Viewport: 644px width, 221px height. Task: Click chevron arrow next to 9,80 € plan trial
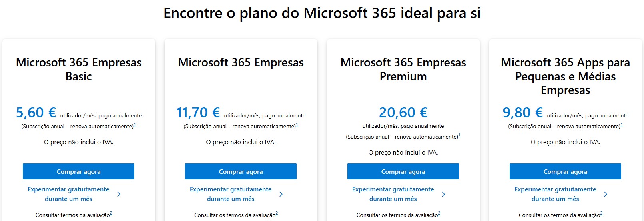tap(606, 194)
